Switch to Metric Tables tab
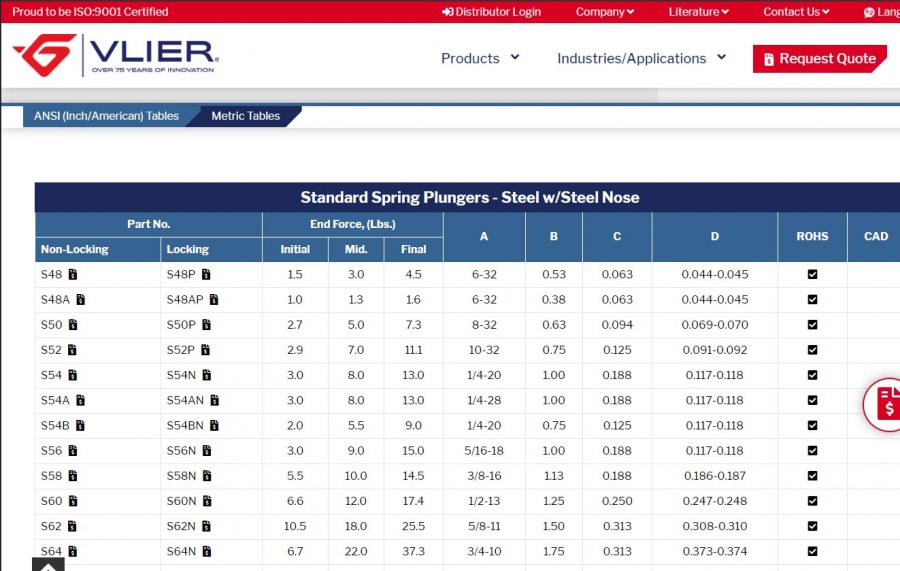Viewport: 900px width, 571px height. tap(246, 116)
